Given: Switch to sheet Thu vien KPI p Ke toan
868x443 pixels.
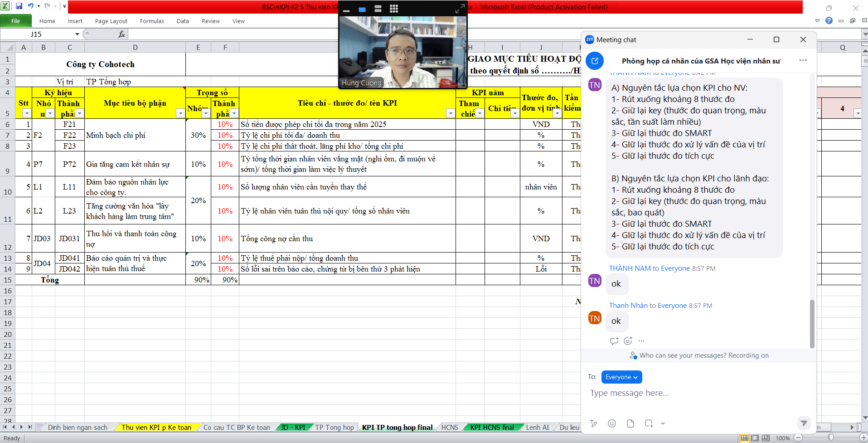Looking at the screenshot, I should click(156, 427).
